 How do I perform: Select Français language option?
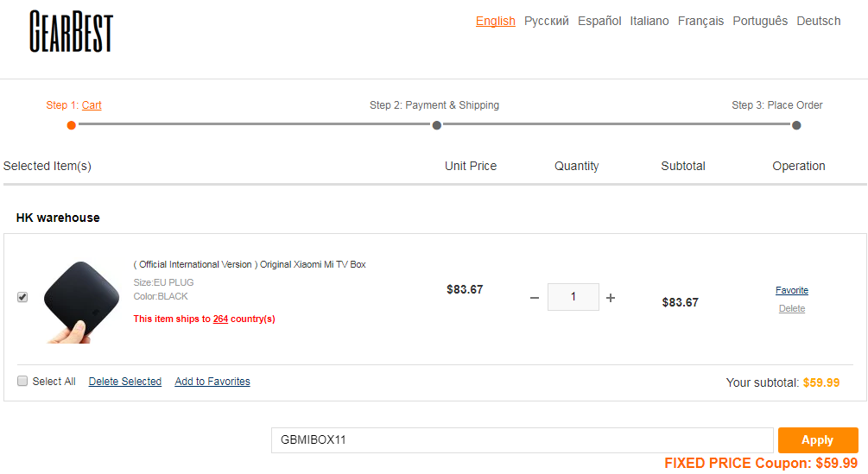click(x=700, y=21)
